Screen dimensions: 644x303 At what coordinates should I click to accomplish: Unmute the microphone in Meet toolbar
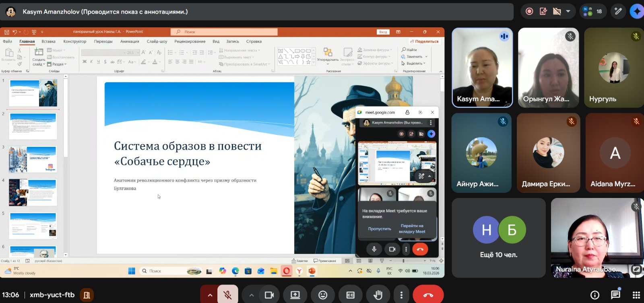coord(227,295)
